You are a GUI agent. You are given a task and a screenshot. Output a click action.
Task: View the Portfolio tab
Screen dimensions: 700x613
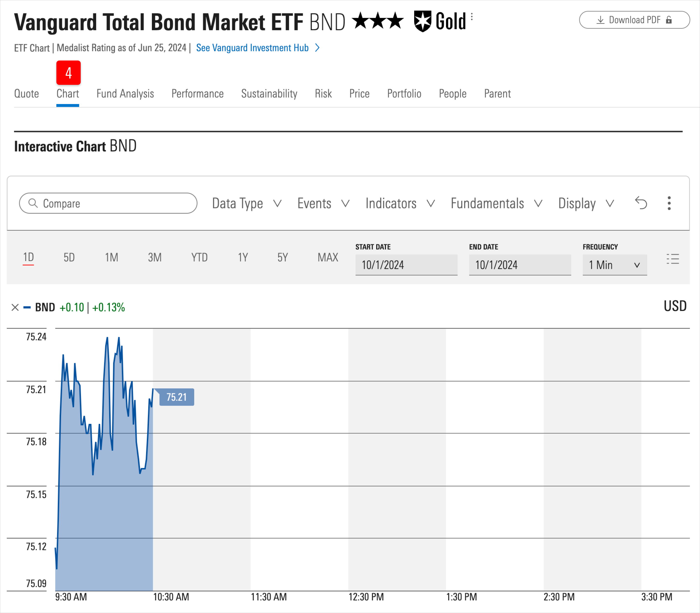pos(404,93)
